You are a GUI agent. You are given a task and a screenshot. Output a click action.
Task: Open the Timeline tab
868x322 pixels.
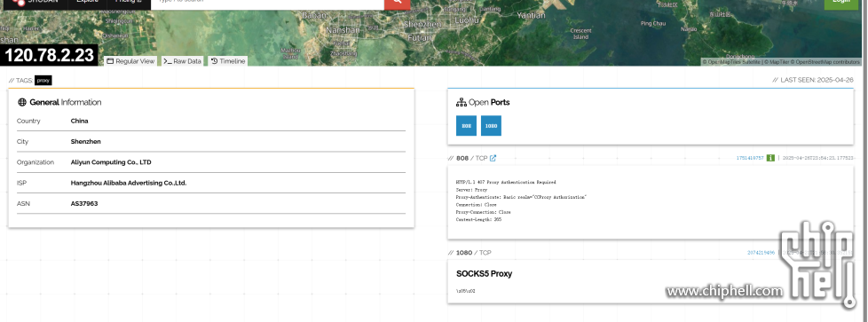227,61
